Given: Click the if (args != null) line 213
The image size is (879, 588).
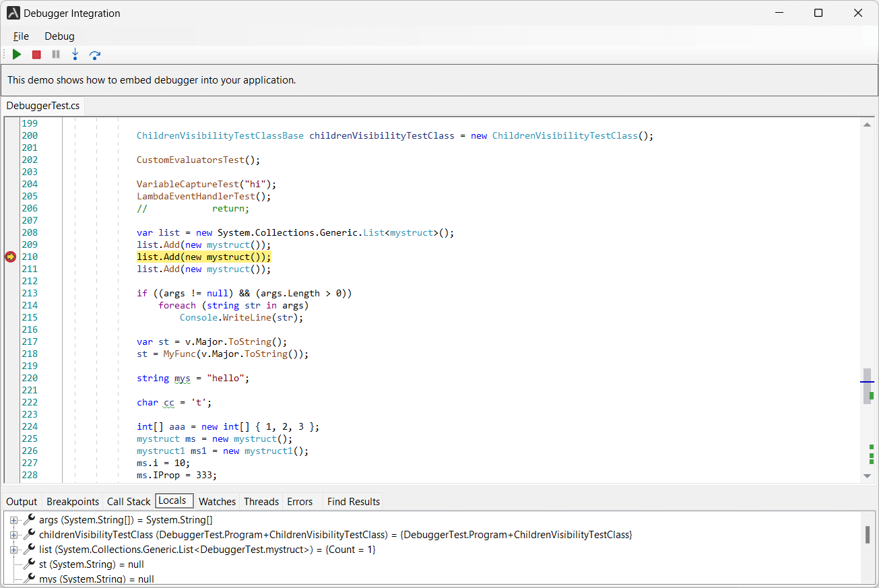Looking at the screenshot, I should click(244, 293).
